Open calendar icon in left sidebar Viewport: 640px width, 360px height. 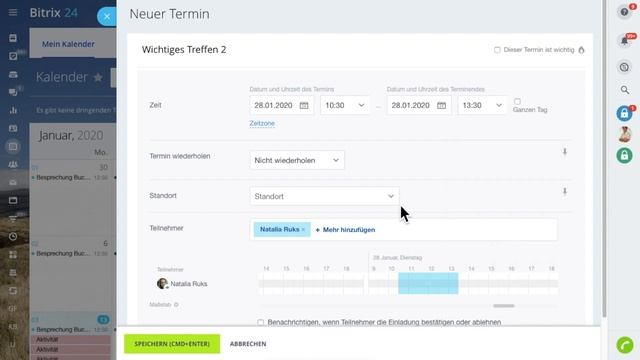(13, 146)
